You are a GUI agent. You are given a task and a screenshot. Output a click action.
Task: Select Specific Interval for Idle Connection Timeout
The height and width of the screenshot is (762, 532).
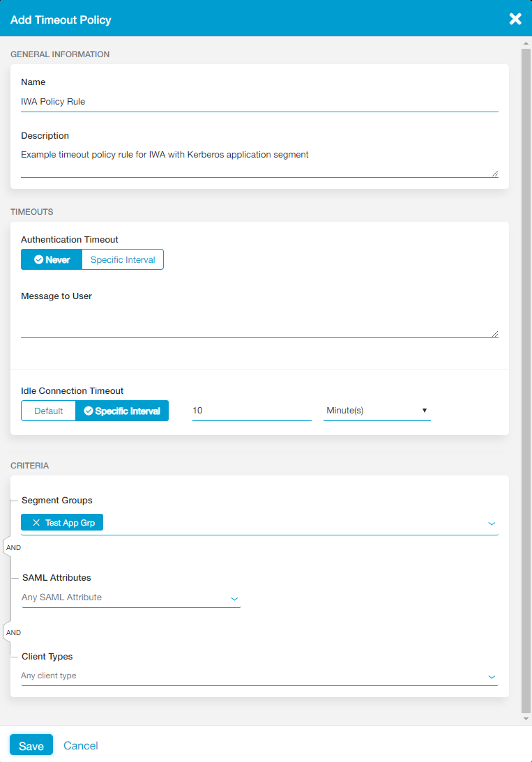pos(122,411)
